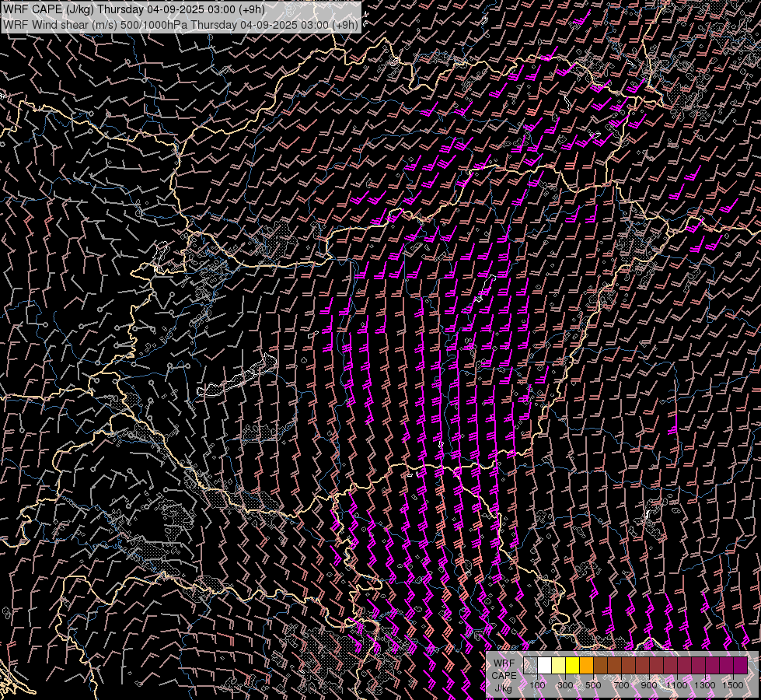Click the '900' legend value label

click(649, 685)
